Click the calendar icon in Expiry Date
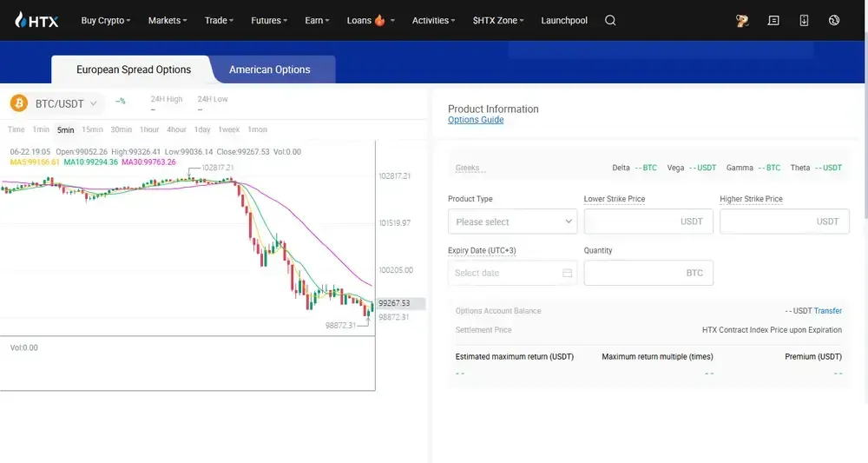This screenshot has width=868, height=463. 567,273
